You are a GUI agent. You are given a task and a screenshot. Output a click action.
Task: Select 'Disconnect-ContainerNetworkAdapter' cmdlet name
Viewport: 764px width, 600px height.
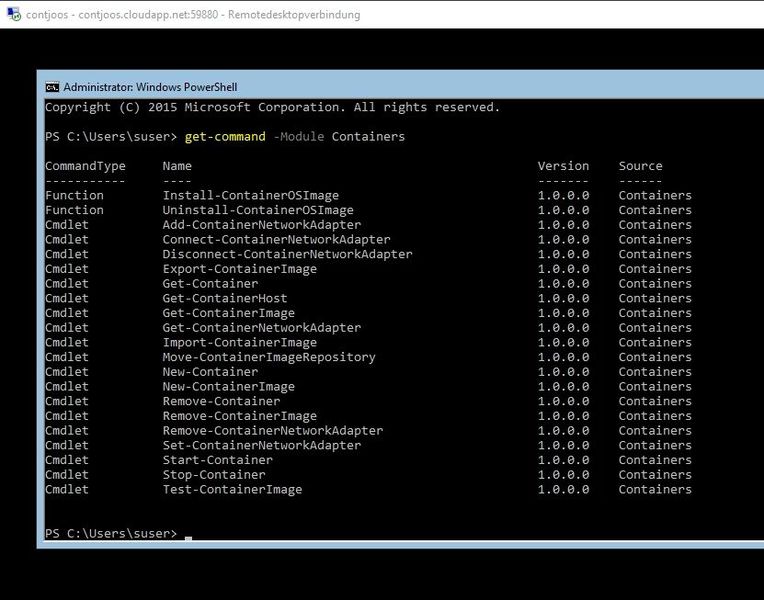click(287, 254)
